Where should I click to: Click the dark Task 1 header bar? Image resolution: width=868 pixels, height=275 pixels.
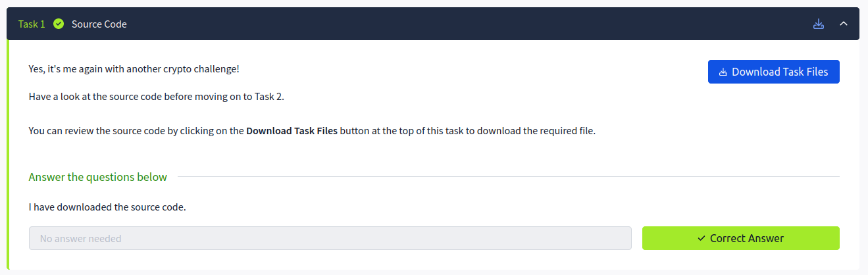click(x=433, y=24)
